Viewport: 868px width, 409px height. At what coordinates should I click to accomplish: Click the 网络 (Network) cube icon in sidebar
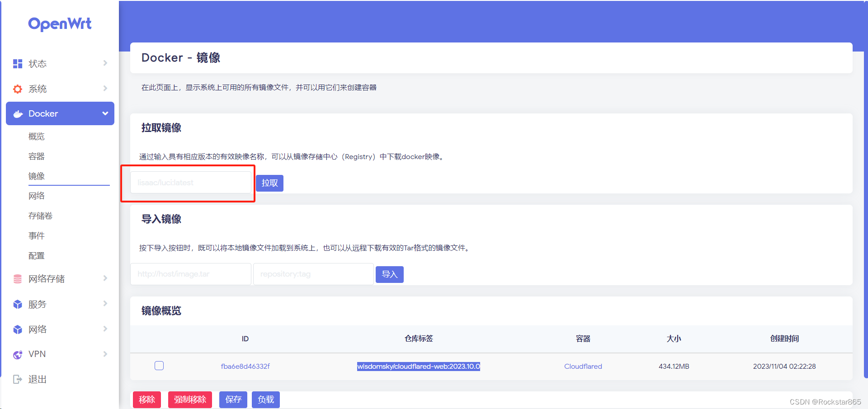(17, 329)
